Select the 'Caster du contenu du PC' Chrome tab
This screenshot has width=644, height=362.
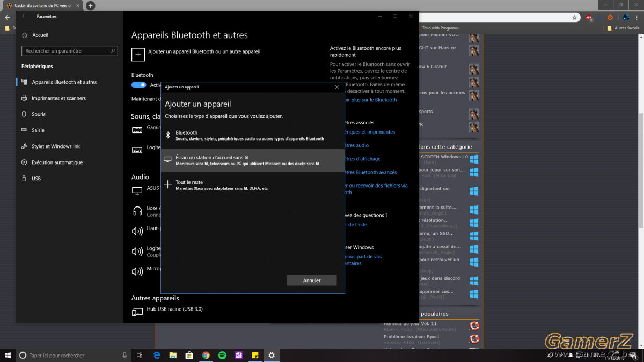(43, 5)
